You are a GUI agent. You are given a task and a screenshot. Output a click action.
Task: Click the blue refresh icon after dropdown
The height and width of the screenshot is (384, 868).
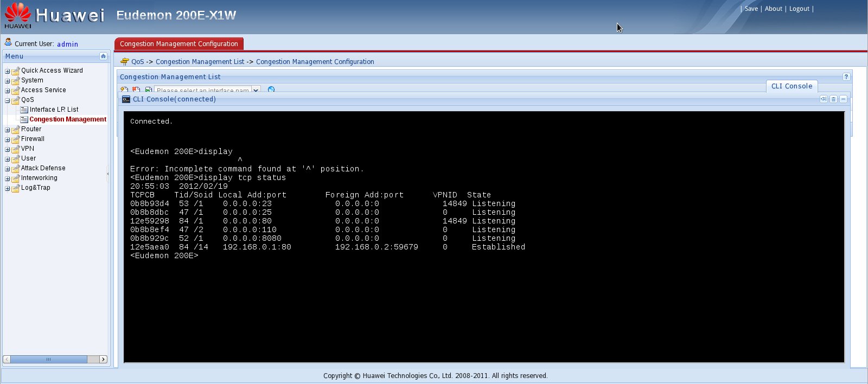coord(271,90)
